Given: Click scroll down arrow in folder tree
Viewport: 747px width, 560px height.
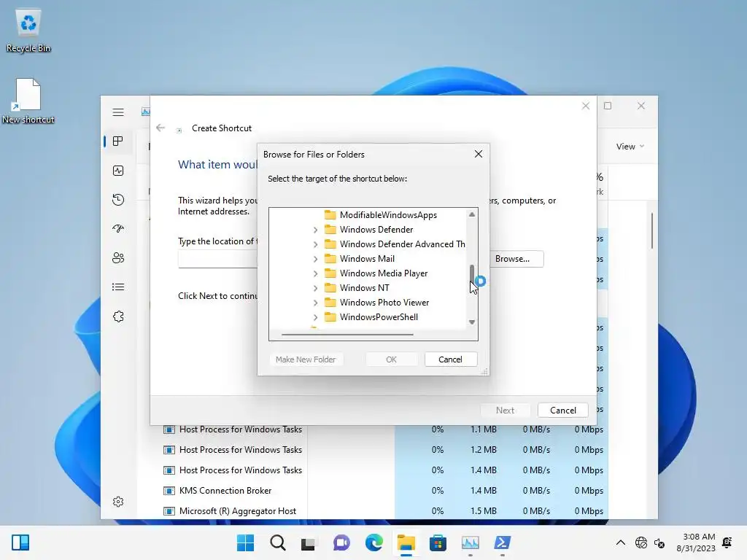Looking at the screenshot, I should tap(472, 322).
